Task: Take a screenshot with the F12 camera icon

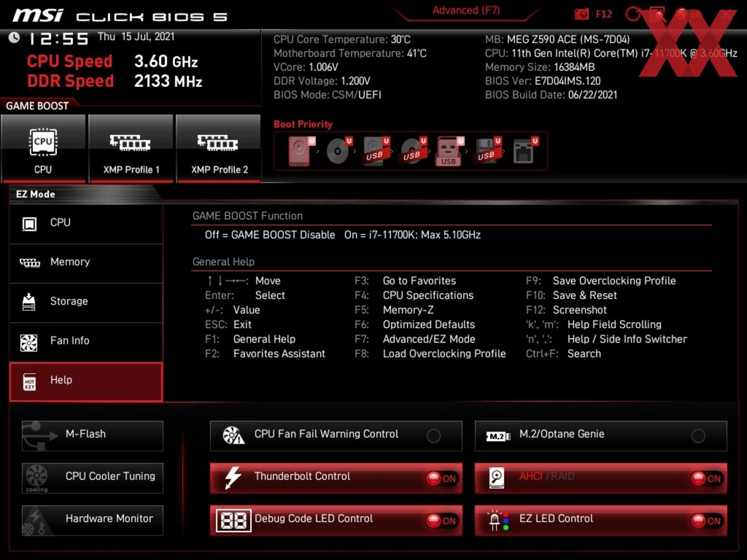Action: tap(582, 14)
